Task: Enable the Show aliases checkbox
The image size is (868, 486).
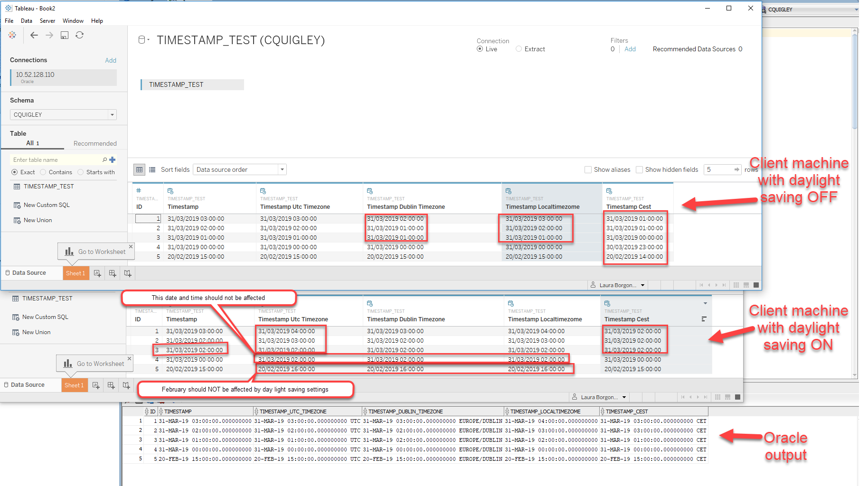Action: pos(588,170)
